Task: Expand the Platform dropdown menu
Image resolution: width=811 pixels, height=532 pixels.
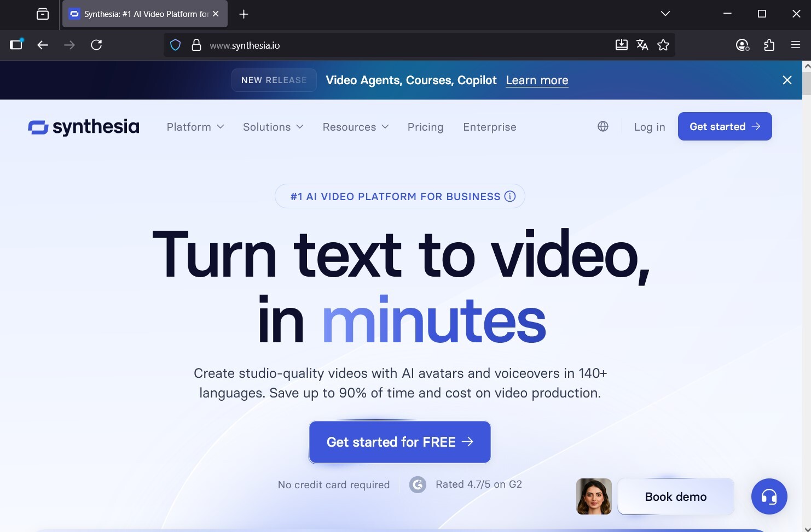Action: [x=195, y=127]
